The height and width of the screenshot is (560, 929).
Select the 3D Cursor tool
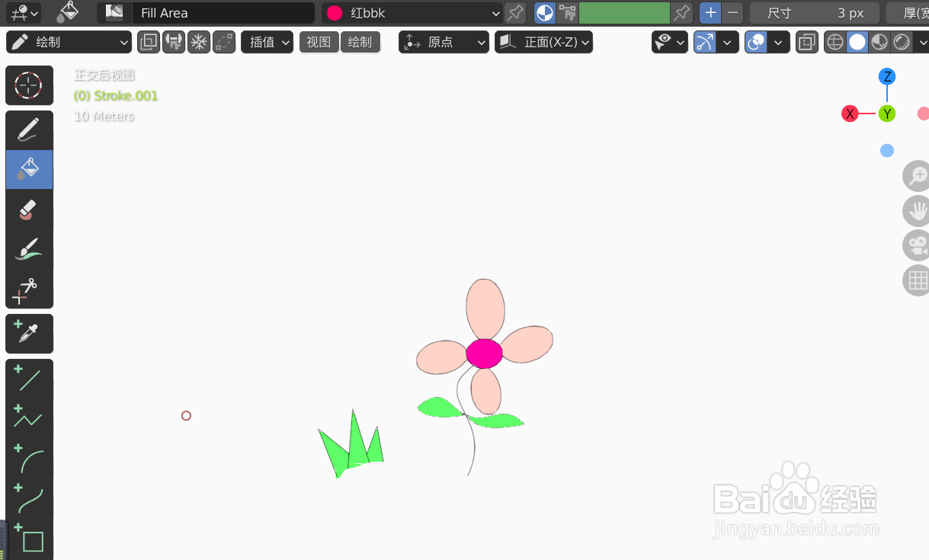click(x=29, y=85)
